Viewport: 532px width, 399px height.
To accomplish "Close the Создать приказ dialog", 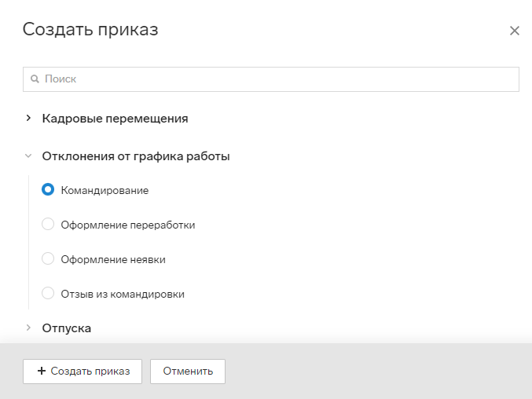I will point(515,31).
